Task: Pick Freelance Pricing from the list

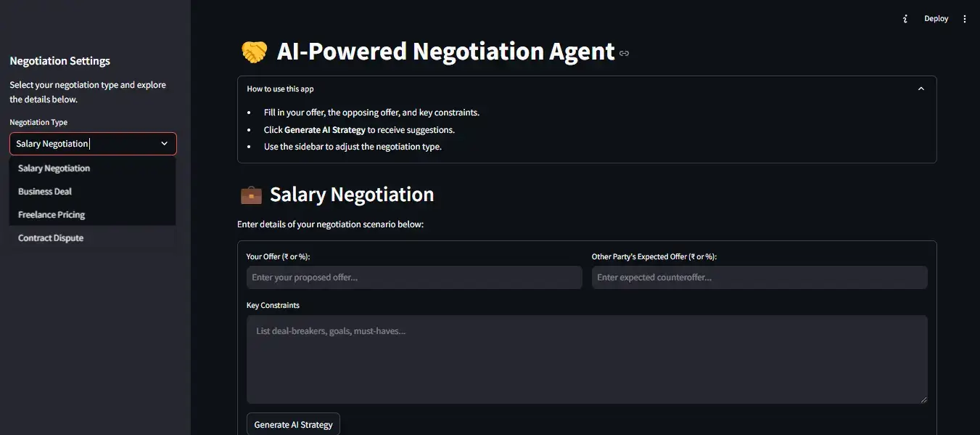Action: coord(52,215)
